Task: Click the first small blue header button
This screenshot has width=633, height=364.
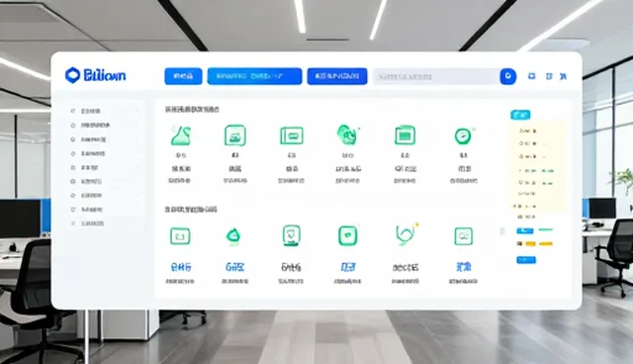Action: pos(183,76)
